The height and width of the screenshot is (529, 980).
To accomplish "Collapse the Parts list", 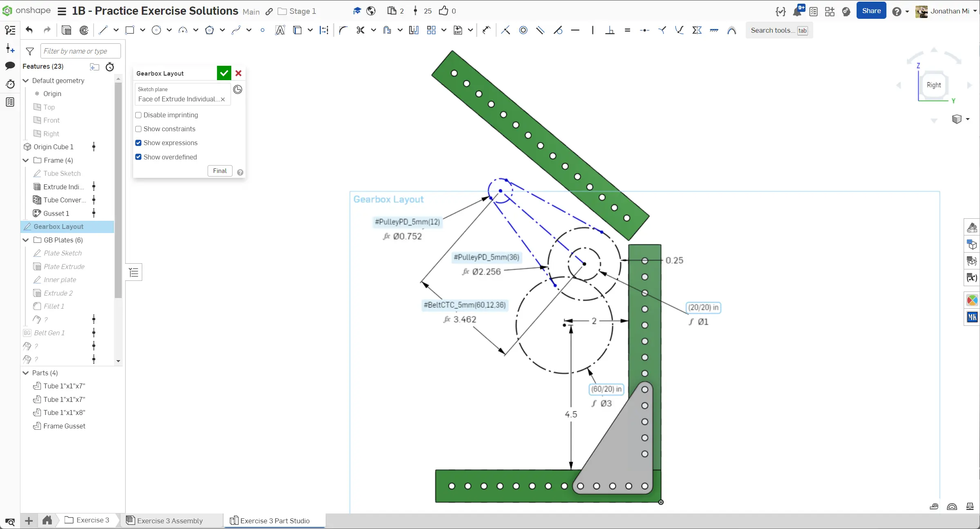I will pyautogui.click(x=26, y=373).
